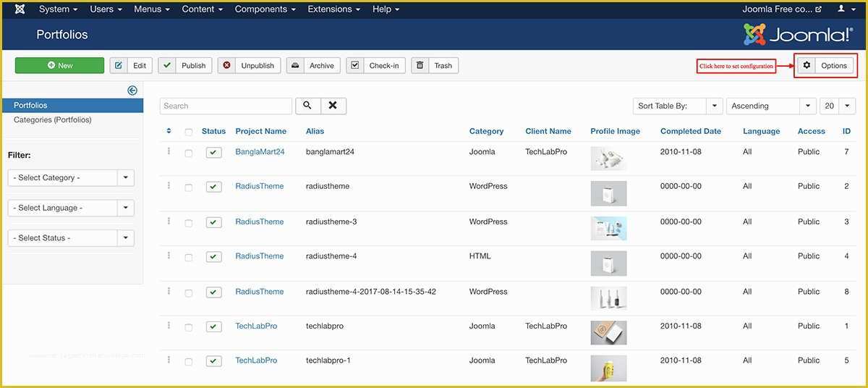
Task: Open the System menu
Action: (58, 9)
